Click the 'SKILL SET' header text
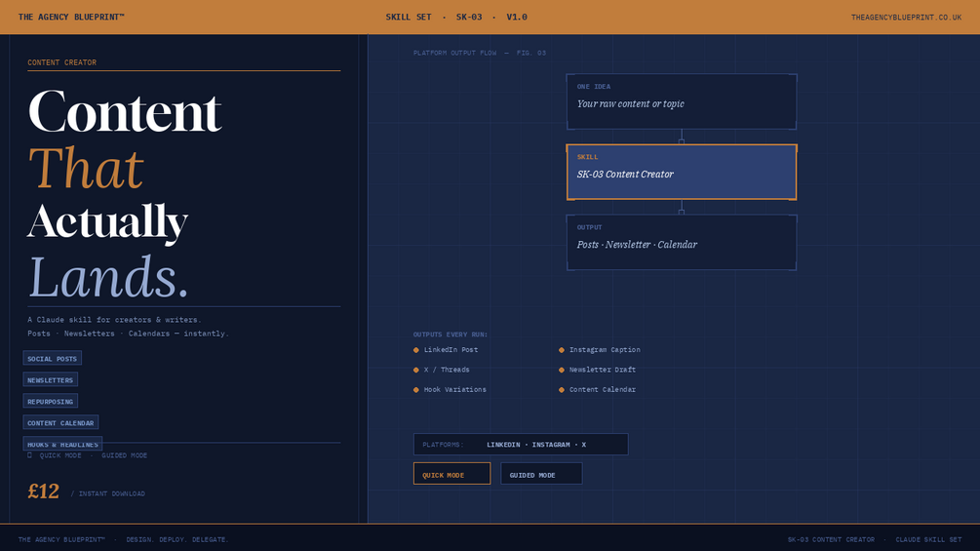The width and height of the screenshot is (980, 551). 409,18
